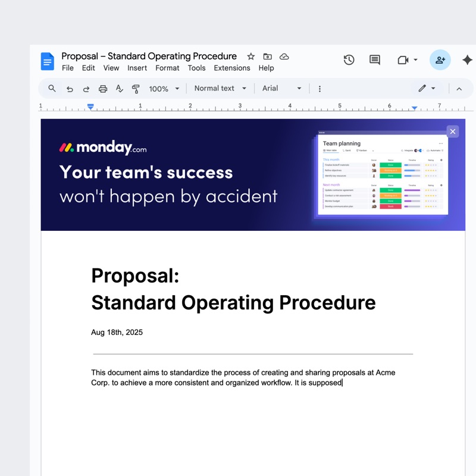The image size is (476, 476).
Task: Open the 100% zoom dropdown
Action: point(164,89)
